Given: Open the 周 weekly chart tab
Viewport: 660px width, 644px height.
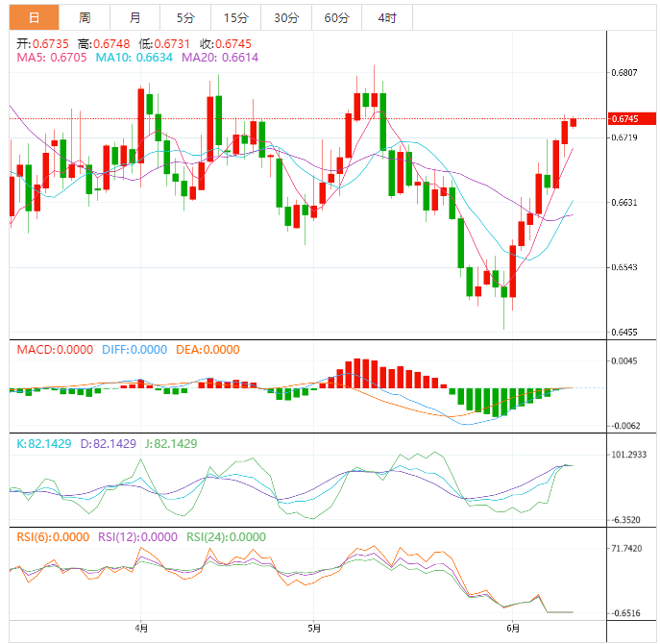Looking at the screenshot, I should click(85, 17).
